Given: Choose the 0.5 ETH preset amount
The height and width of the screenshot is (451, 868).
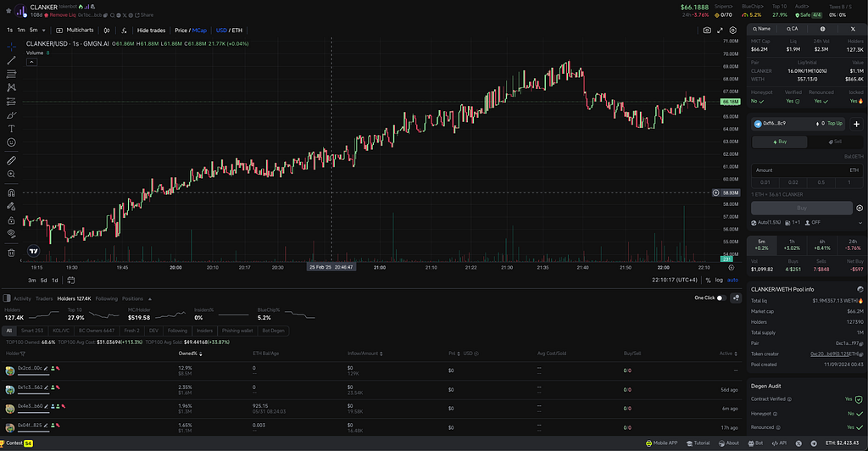Looking at the screenshot, I should (x=821, y=182).
